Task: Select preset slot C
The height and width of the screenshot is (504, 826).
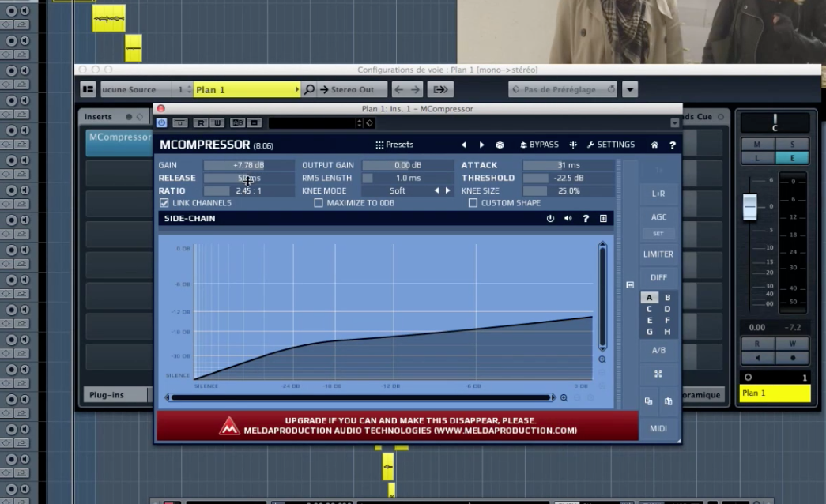Action: pos(649,309)
